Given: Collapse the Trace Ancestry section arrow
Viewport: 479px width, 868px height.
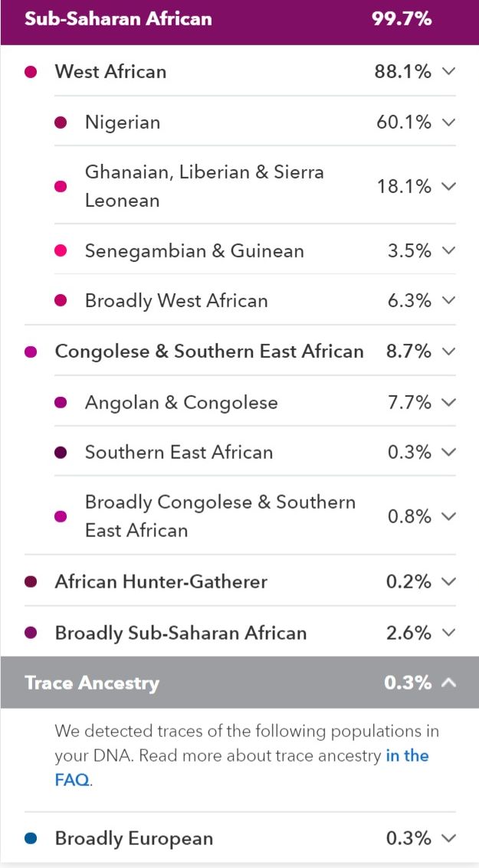Looking at the screenshot, I should (449, 683).
